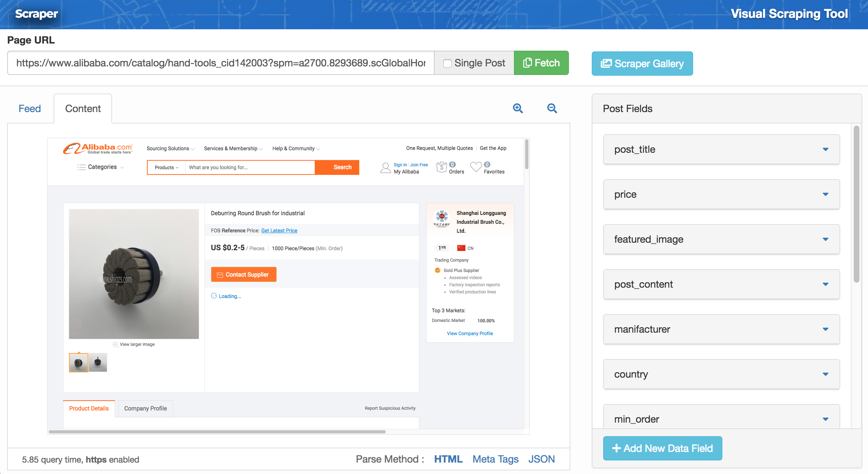The image size is (868, 474).
Task: Click the My Alibaba user icon
Action: coord(385,168)
